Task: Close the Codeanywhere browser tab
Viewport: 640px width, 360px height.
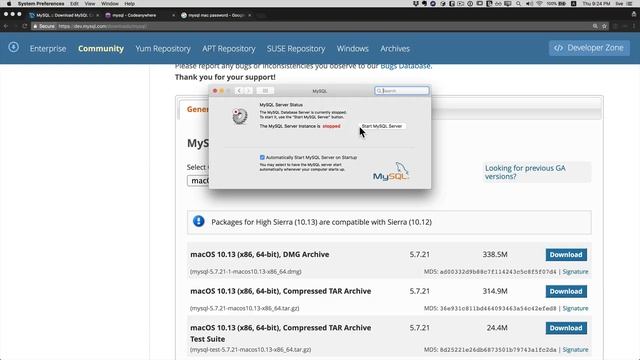Action: [x=173, y=15]
